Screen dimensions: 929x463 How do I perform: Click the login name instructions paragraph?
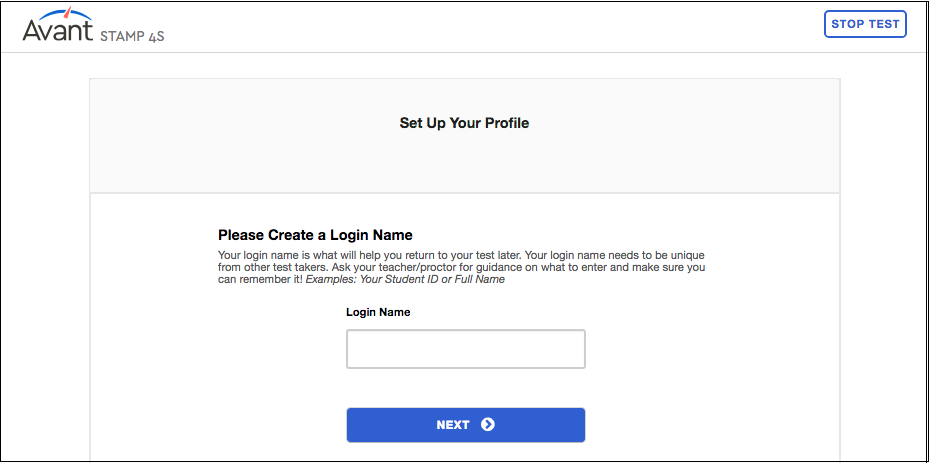click(x=462, y=267)
